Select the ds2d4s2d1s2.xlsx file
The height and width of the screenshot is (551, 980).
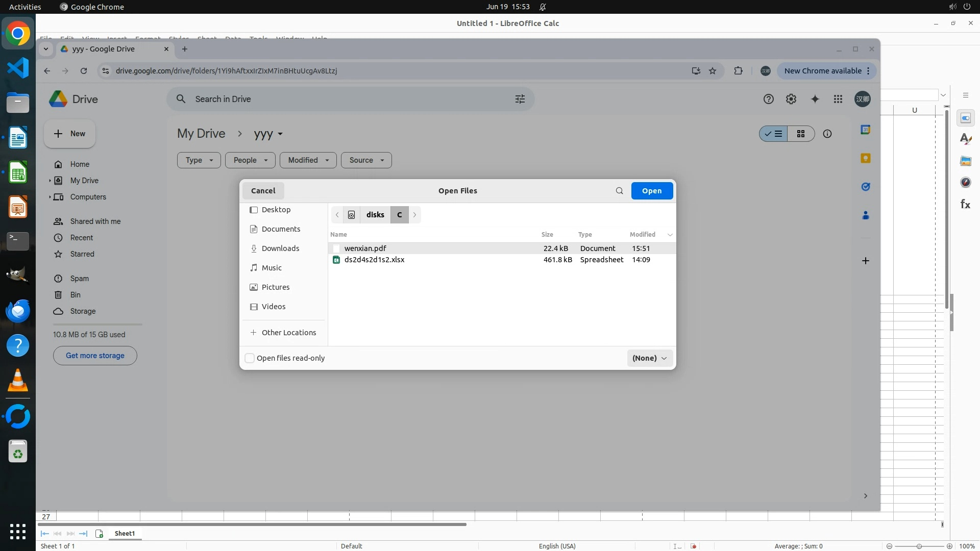point(374,260)
